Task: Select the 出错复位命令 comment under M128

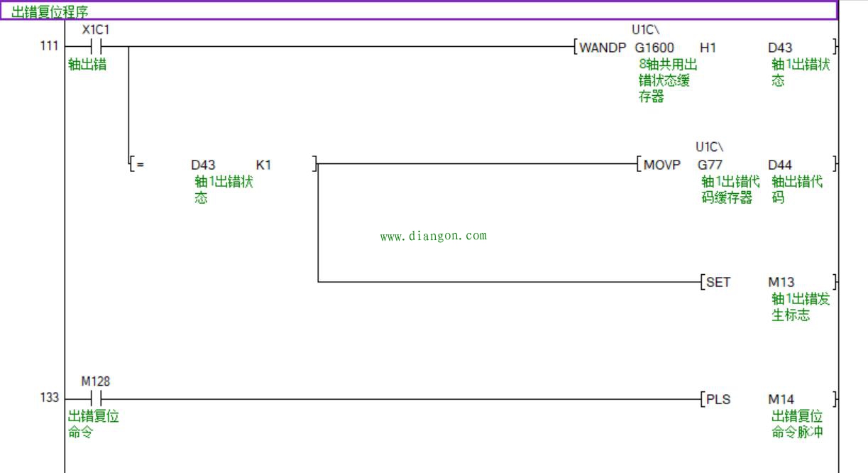Action: click(93, 424)
